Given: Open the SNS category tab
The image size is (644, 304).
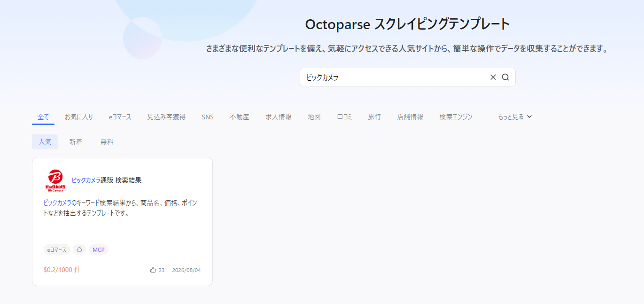Looking at the screenshot, I should pos(208,117).
